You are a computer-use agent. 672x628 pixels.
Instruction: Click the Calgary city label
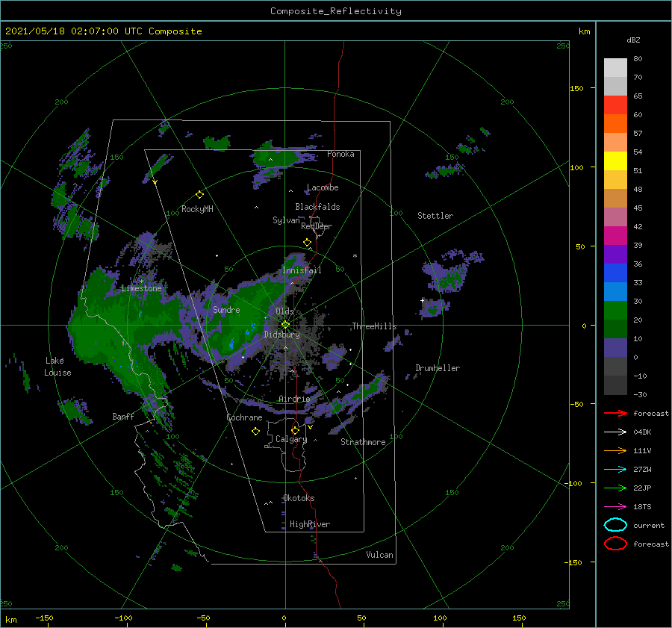pyautogui.click(x=291, y=439)
